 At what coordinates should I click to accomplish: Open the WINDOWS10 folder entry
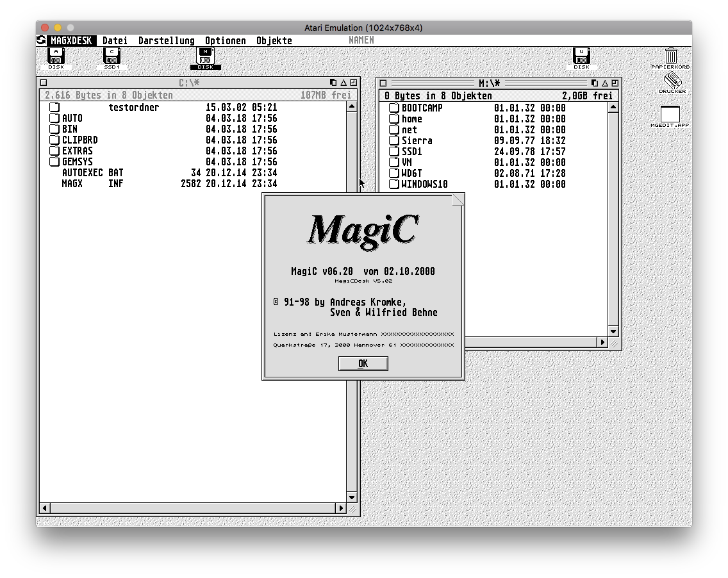(x=425, y=184)
